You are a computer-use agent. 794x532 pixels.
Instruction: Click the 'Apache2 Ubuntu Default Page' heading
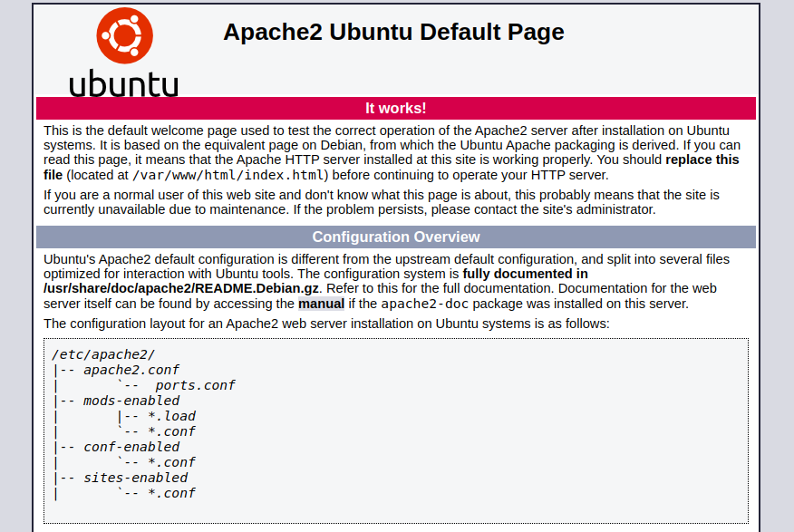[393, 32]
